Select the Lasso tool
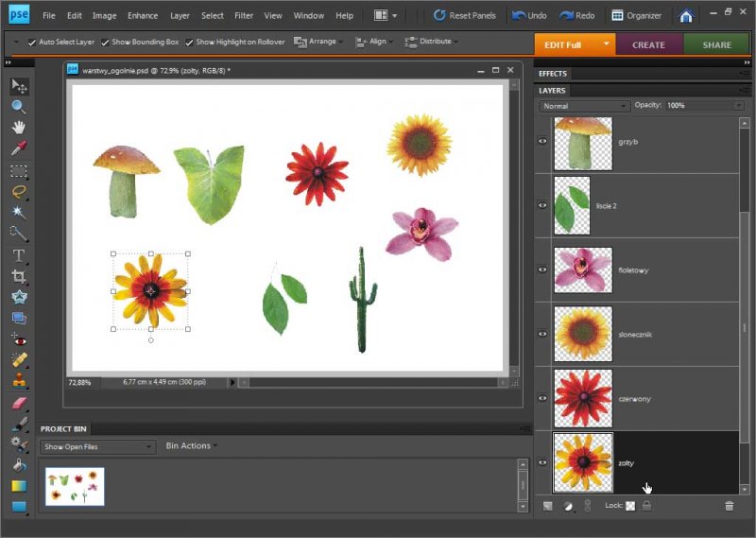 tap(18, 192)
